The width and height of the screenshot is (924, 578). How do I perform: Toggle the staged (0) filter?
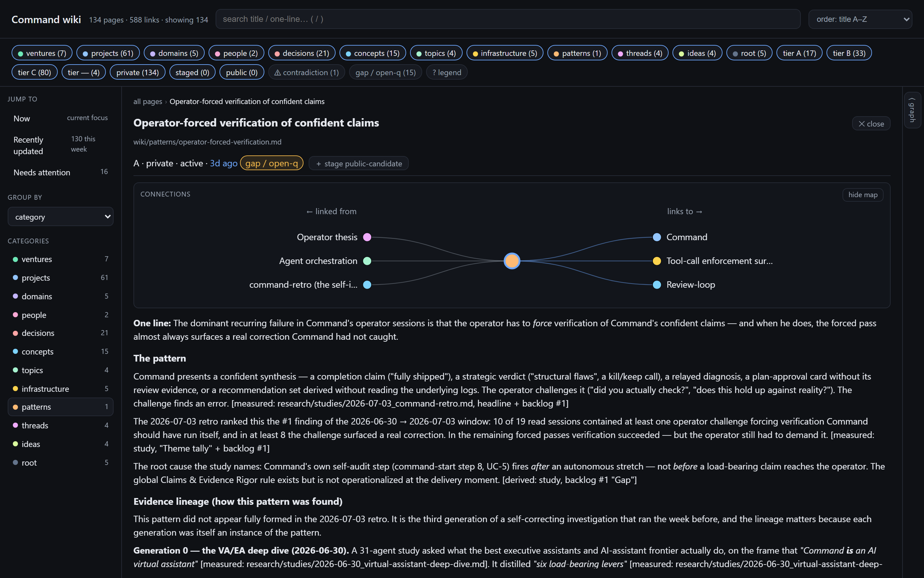193,72
